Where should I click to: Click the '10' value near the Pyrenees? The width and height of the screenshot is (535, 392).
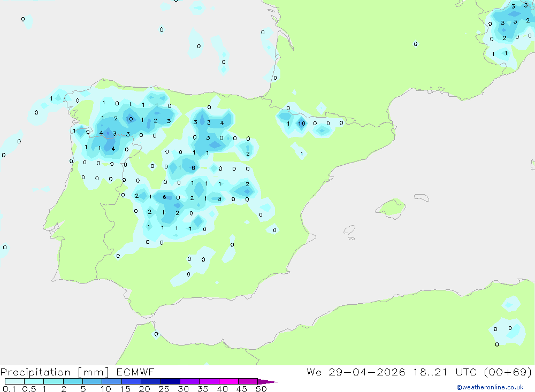click(x=302, y=124)
